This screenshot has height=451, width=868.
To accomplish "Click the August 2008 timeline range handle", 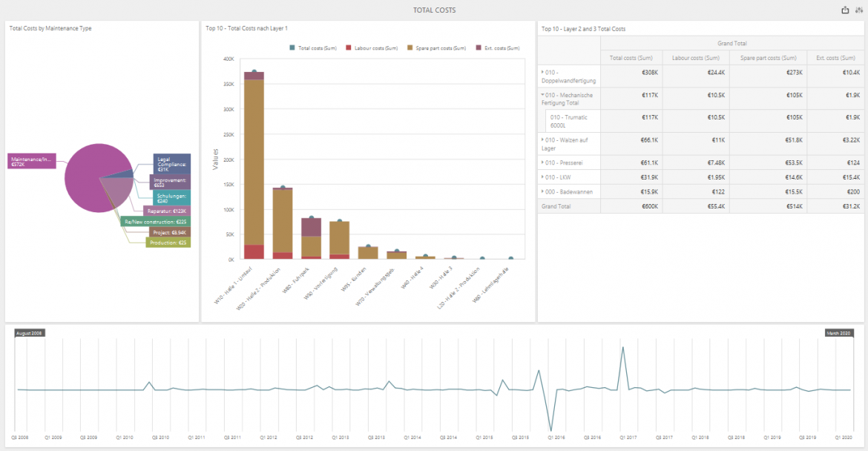I will tap(28, 333).
